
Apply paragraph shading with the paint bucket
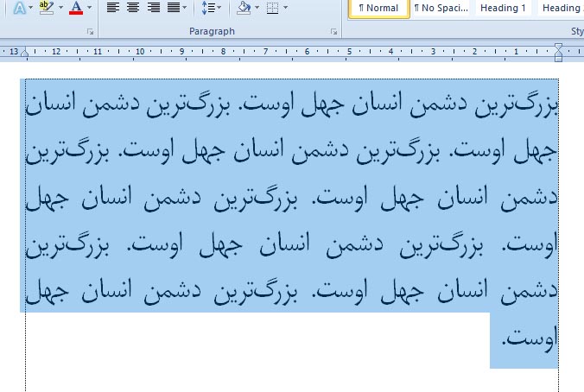243,8
